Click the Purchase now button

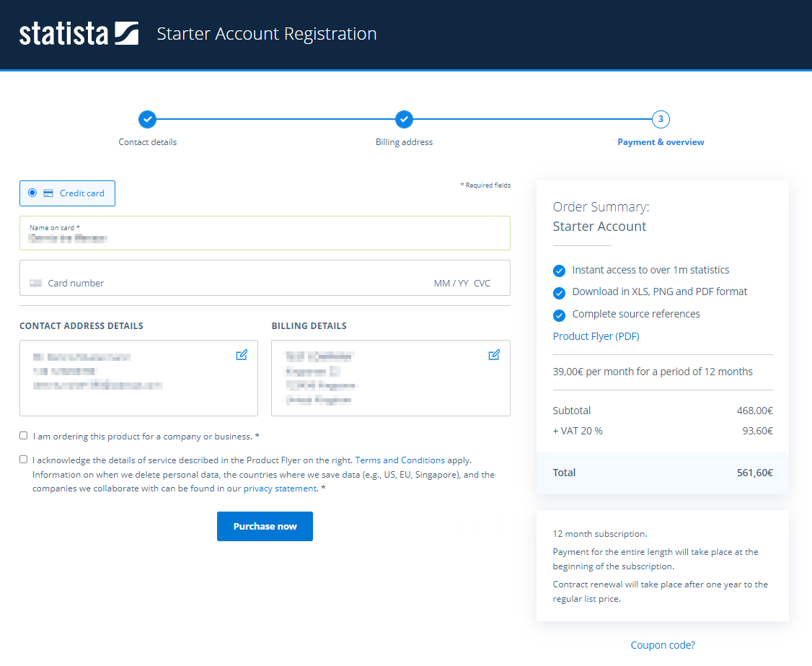click(x=265, y=527)
